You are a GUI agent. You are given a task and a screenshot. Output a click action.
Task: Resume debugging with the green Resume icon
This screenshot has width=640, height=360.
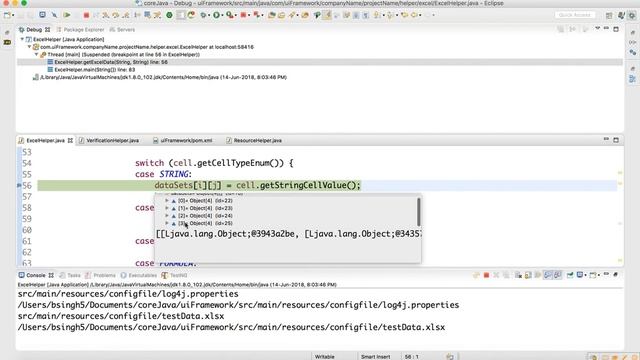(67, 15)
